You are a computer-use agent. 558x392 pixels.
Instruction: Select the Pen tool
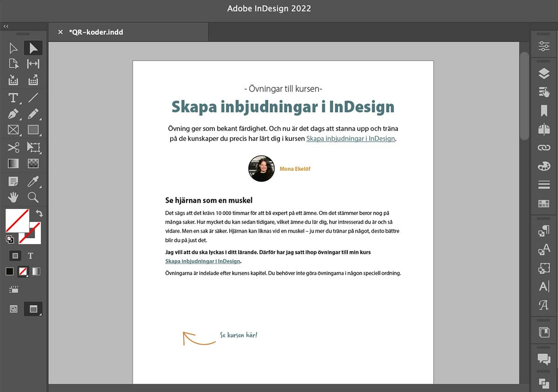[x=13, y=114]
